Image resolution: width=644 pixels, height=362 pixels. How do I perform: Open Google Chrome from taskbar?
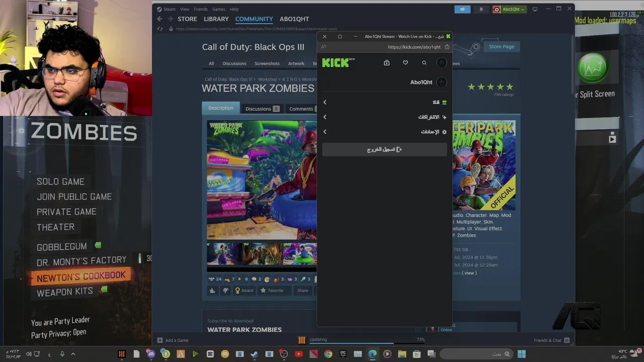tap(328, 354)
